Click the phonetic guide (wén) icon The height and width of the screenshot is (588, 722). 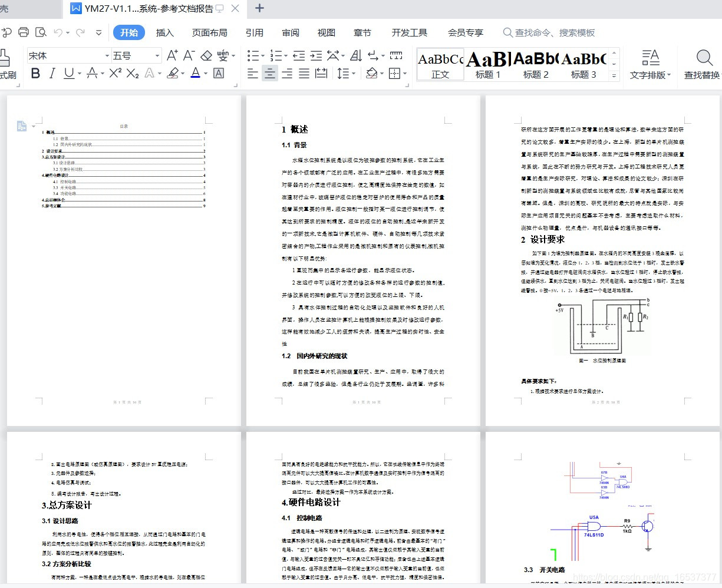(x=223, y=55)
